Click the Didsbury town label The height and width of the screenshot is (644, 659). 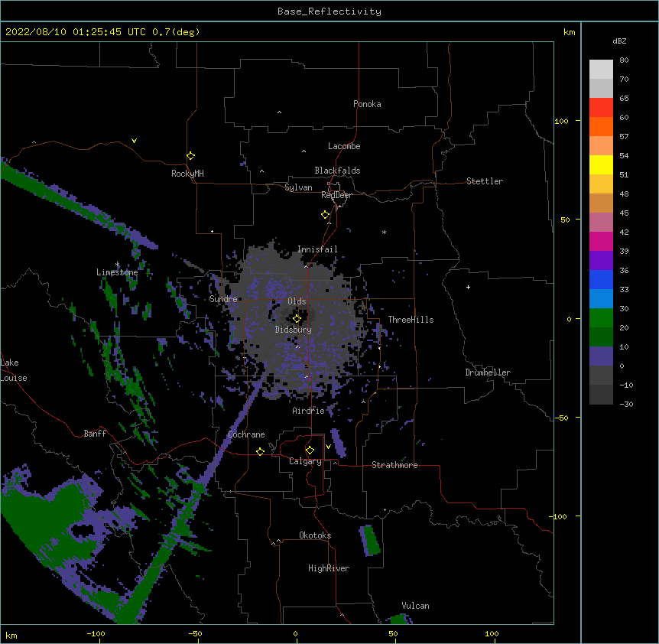294,330
